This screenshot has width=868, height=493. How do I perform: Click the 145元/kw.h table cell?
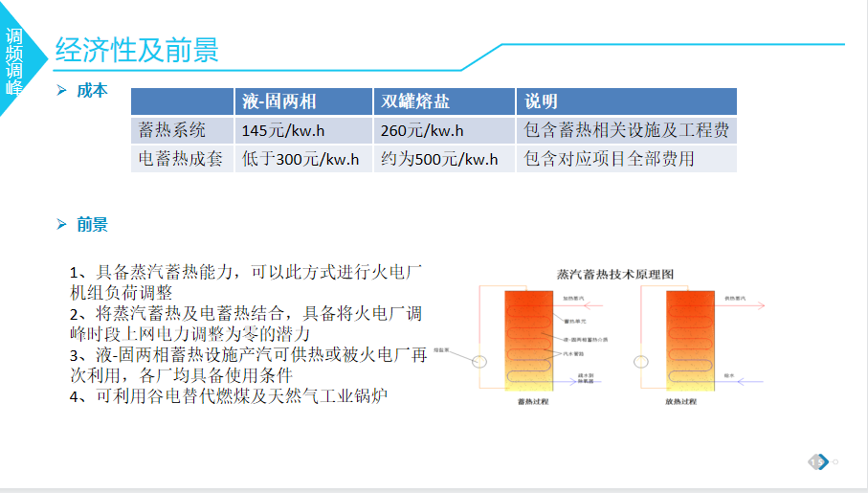pos(303,130)
